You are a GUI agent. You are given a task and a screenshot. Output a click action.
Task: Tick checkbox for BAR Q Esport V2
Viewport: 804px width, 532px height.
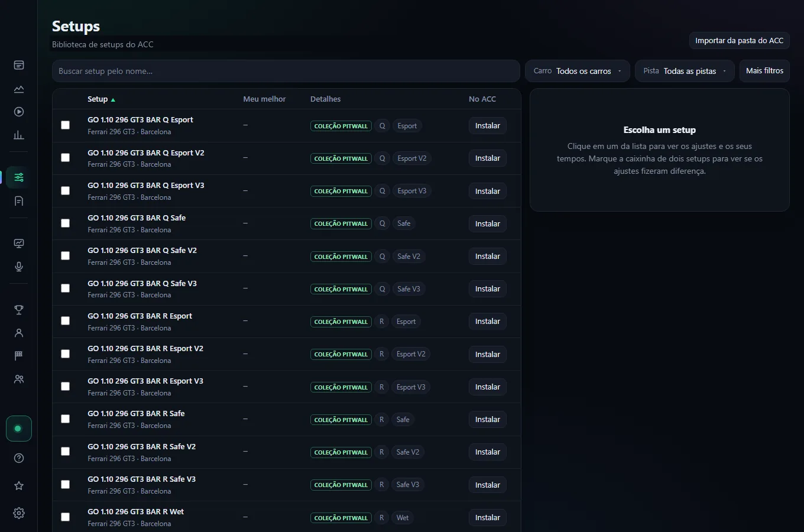click(65, 158)
